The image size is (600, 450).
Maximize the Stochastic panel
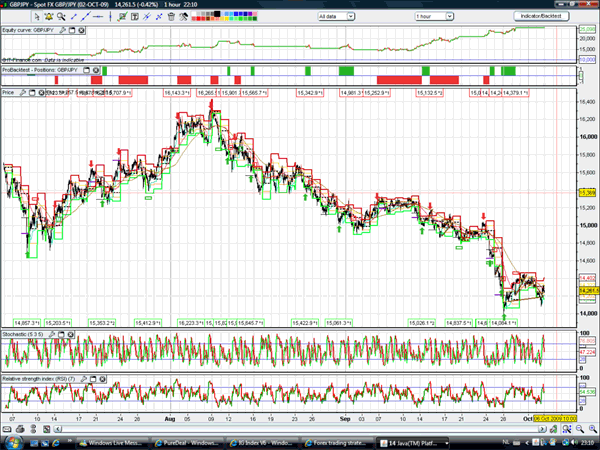click(x=61, y=334)
